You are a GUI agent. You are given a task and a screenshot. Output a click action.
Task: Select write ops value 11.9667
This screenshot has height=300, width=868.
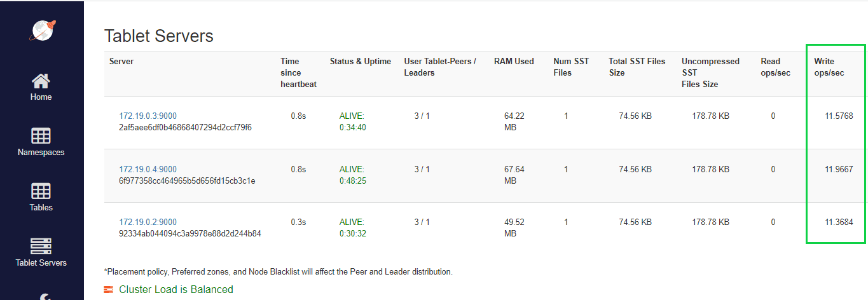[x=839, y=170]
